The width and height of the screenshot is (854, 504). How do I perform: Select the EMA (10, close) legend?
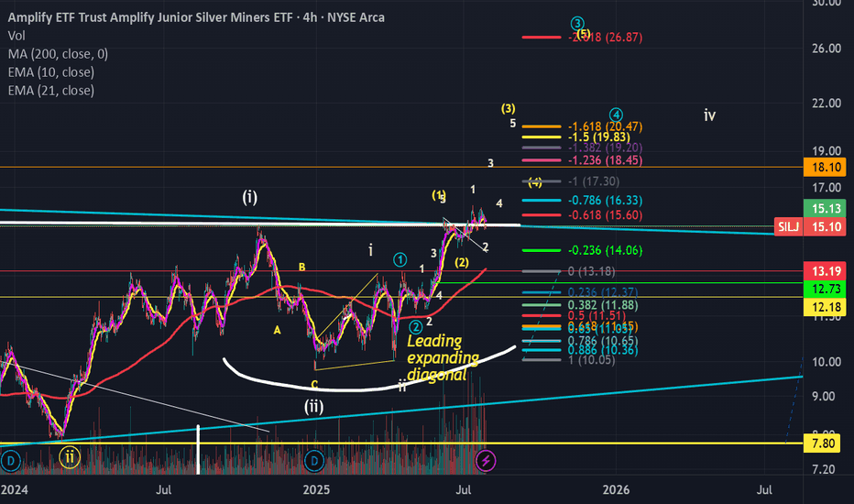[x=51, y=71]
